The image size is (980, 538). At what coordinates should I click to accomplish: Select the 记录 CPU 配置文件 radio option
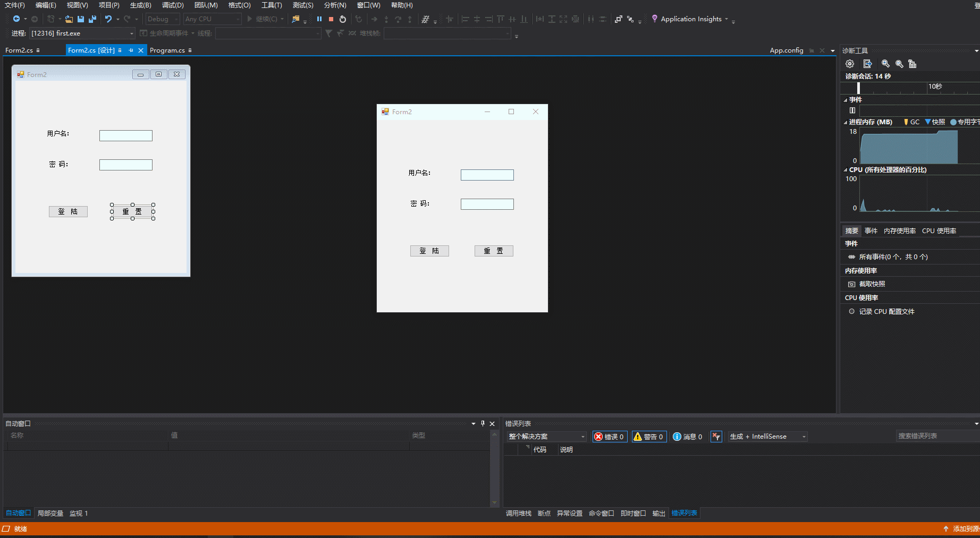coord(851,311)
